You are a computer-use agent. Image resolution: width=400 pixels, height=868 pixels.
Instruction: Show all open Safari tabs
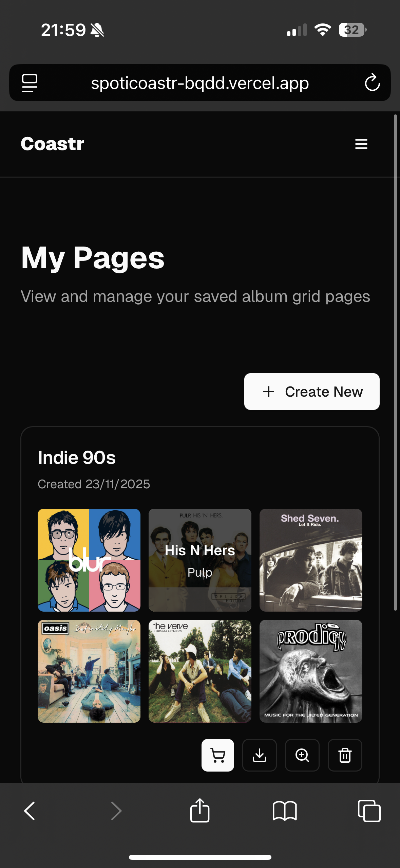click(x=369, y=810)
